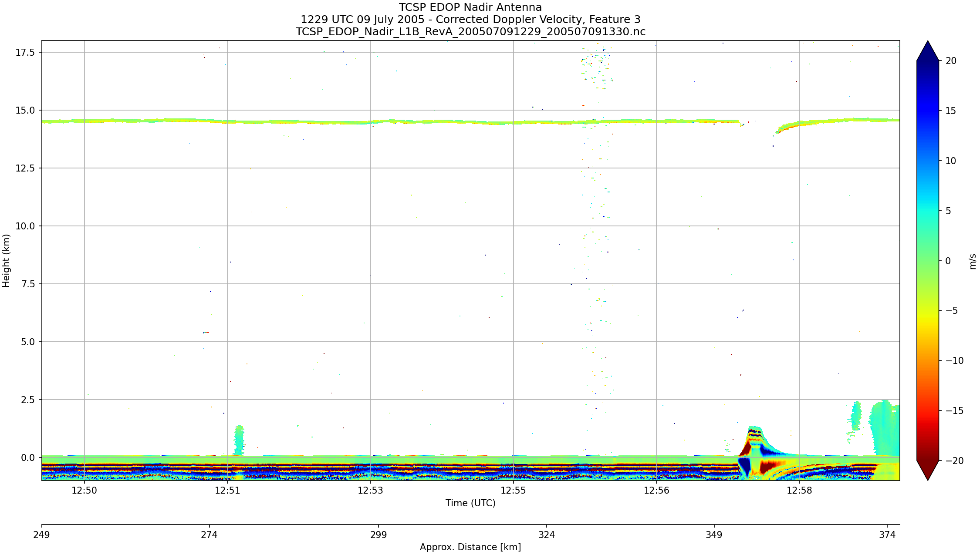The width and height of the screenshot is (980, 555).
Task: Click the colorbar's 10 tick label
Action: [x=951, y=161]
